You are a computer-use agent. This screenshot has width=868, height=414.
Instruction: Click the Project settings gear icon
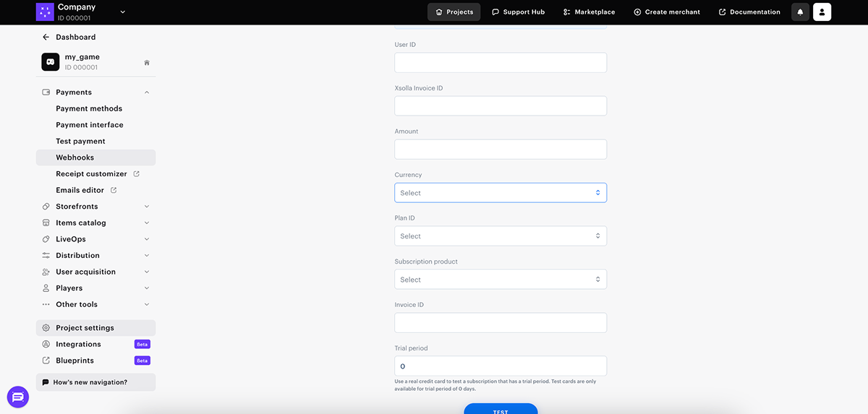tap(46, 328)
